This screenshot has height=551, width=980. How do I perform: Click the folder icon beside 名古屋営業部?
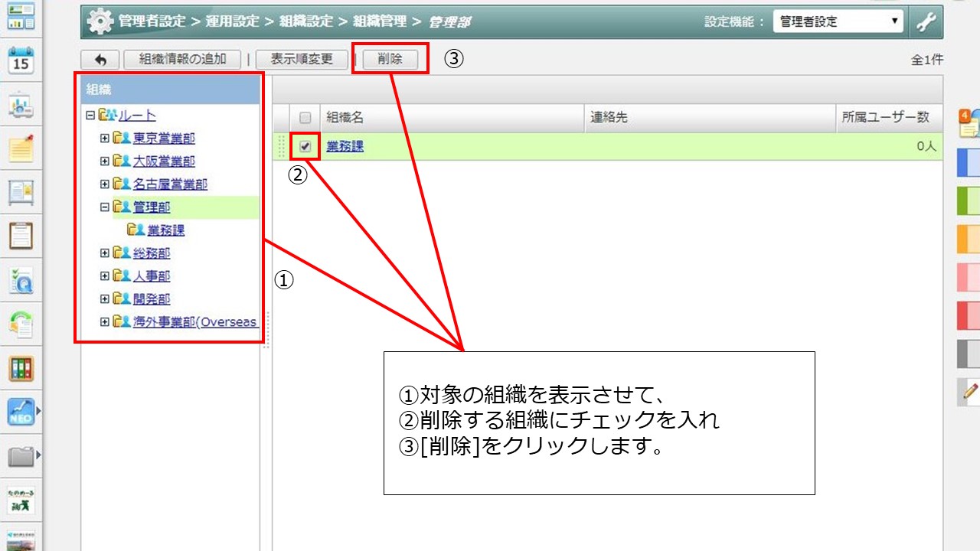[122, 184]
